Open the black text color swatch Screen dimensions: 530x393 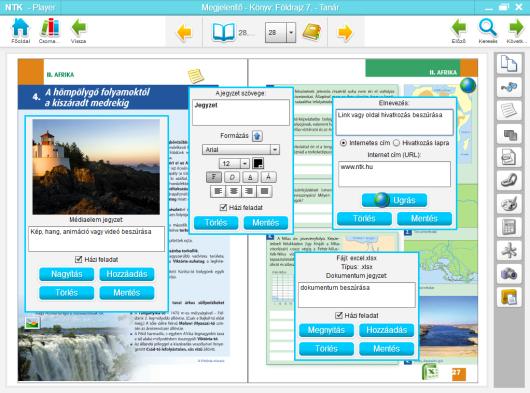(258, 163)
